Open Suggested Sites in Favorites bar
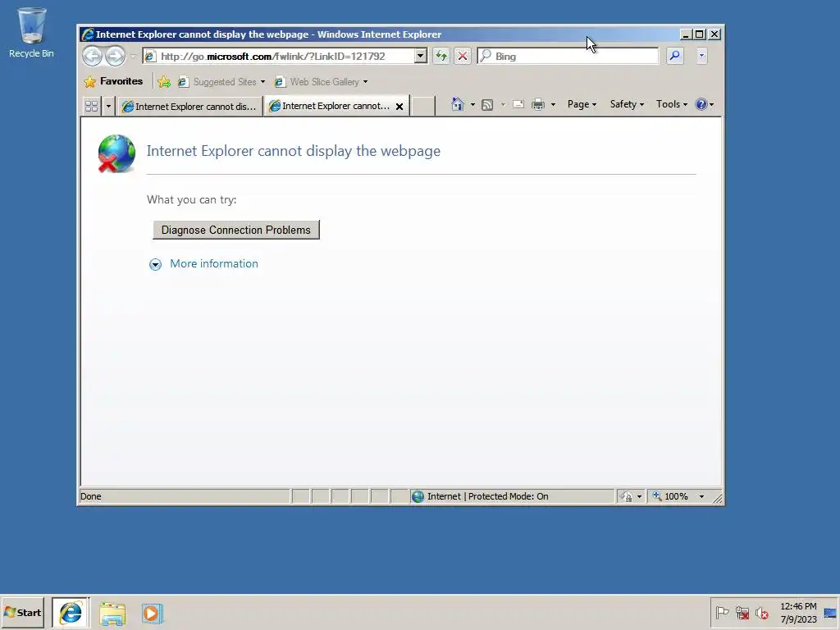 [221, 82]
